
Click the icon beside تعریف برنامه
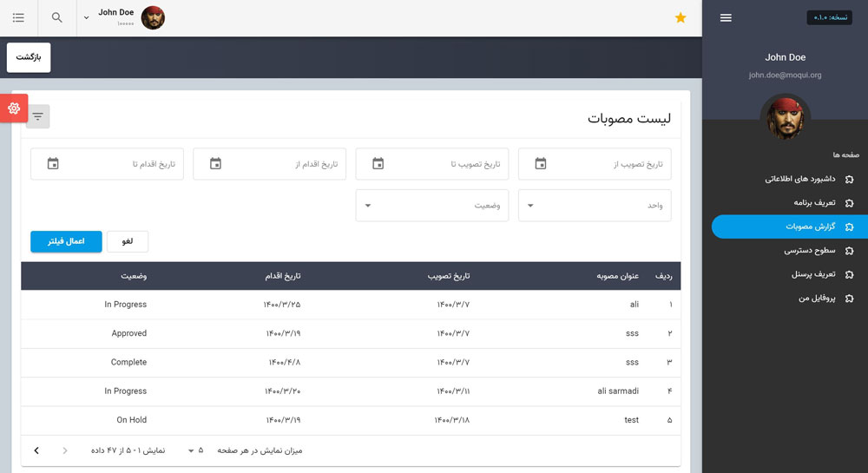tap(849, 203)
